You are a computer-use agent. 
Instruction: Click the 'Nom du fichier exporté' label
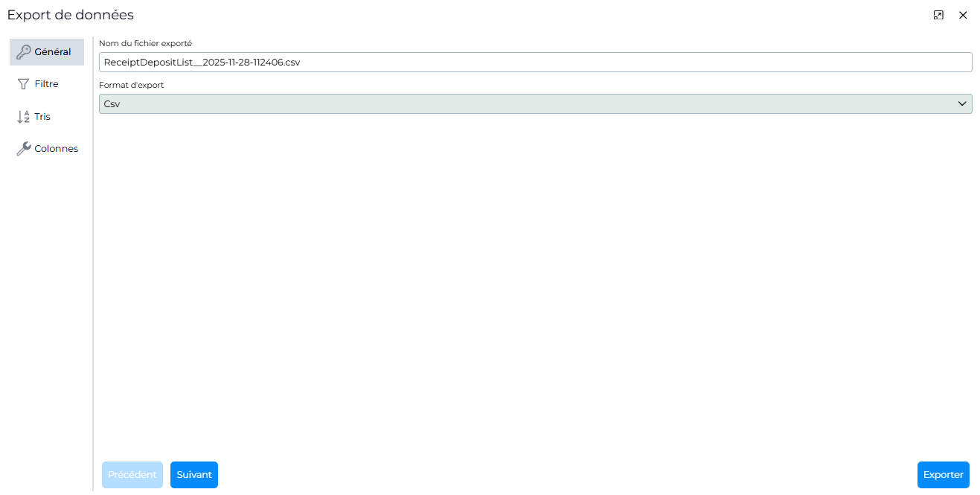(x=145, y=43)
